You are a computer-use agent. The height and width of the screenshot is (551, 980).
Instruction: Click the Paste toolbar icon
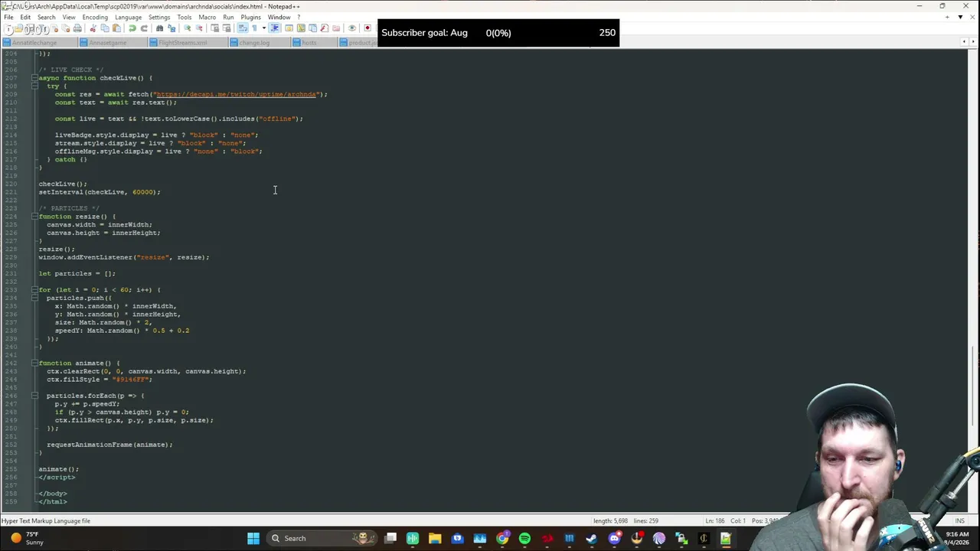[116, 29]
